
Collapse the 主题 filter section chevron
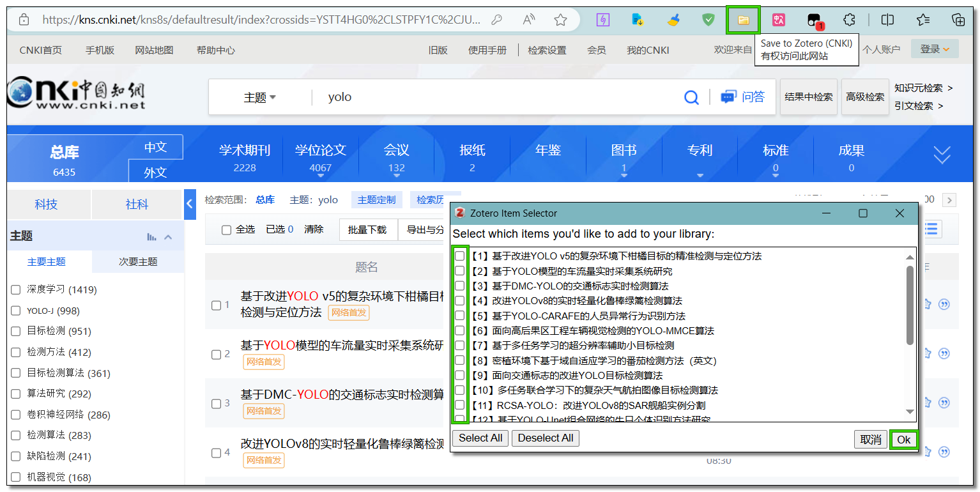click(168, 237)
